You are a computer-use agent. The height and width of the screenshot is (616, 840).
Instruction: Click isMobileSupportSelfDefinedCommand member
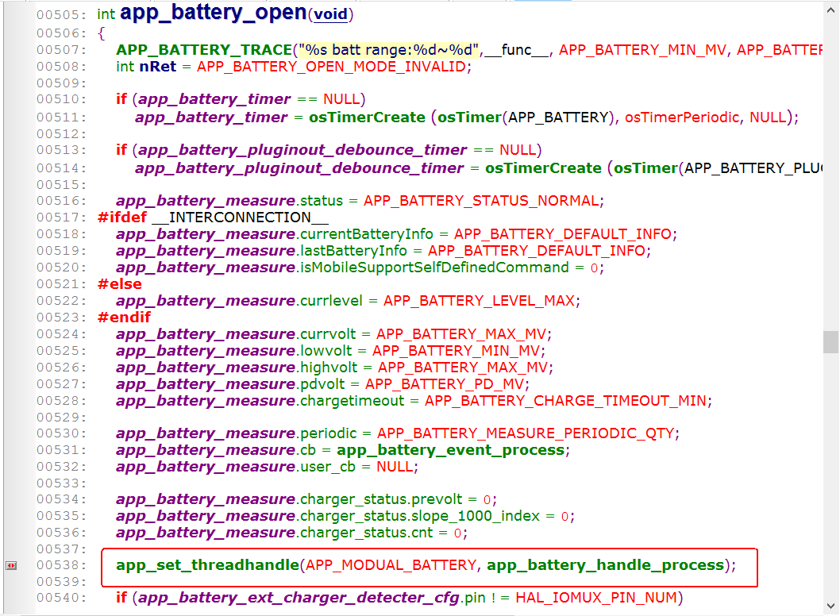click(x=434, y=268)
